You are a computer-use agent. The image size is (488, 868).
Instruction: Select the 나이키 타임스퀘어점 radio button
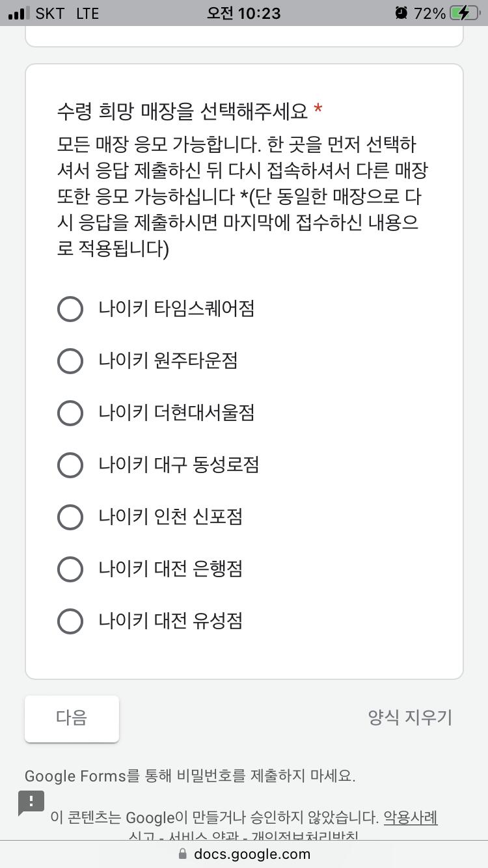pos(70,308)
